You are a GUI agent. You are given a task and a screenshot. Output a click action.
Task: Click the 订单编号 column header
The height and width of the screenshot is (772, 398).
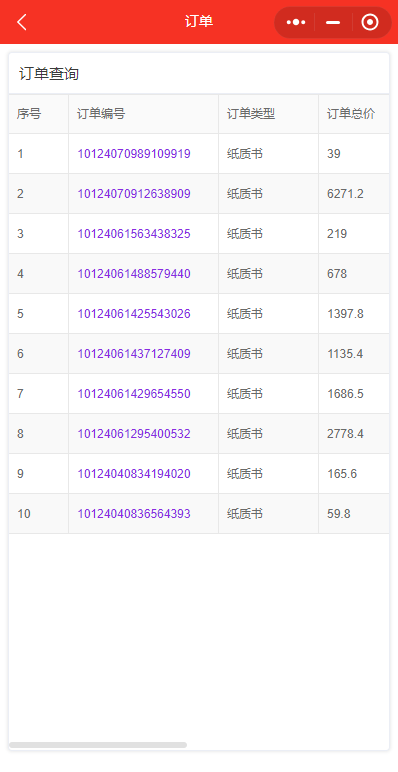101,114
